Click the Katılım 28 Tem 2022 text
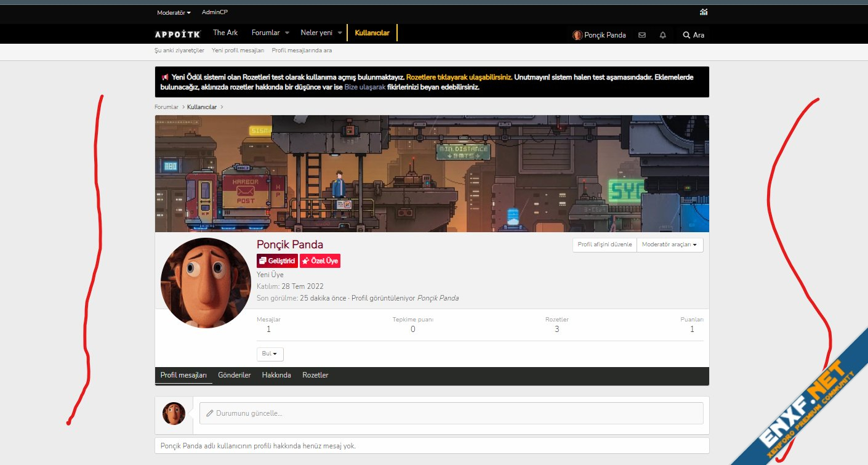The height and width of the screenshot is (465, 868). [x=290, y=286]
